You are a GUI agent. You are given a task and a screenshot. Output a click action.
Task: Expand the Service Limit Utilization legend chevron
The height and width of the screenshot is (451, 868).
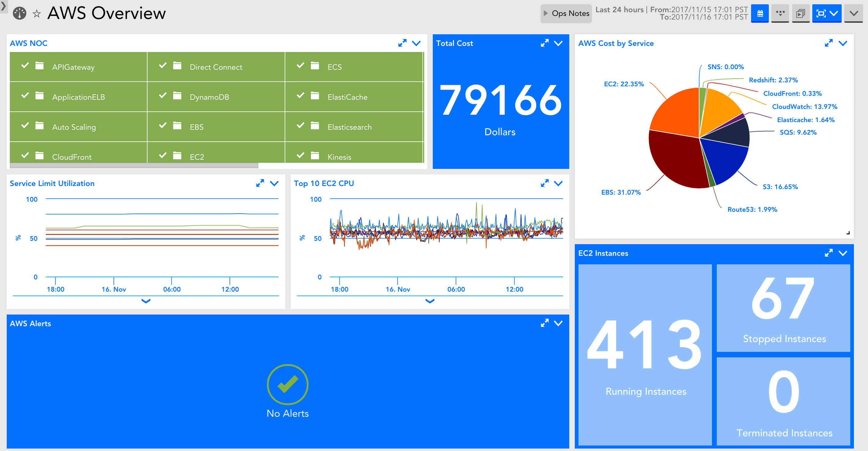pyautogui.click(x=146, y=301)
